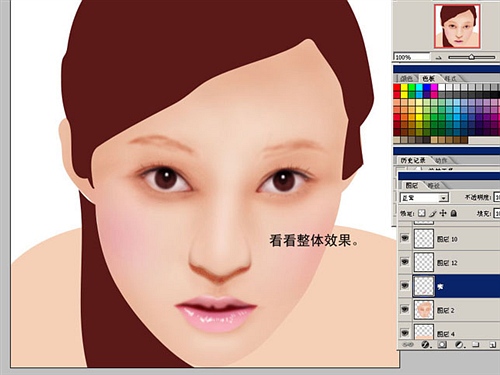Click the navigator preview thumbnail
This screenshot has height=375, width=500.
[x=457, y=26]
